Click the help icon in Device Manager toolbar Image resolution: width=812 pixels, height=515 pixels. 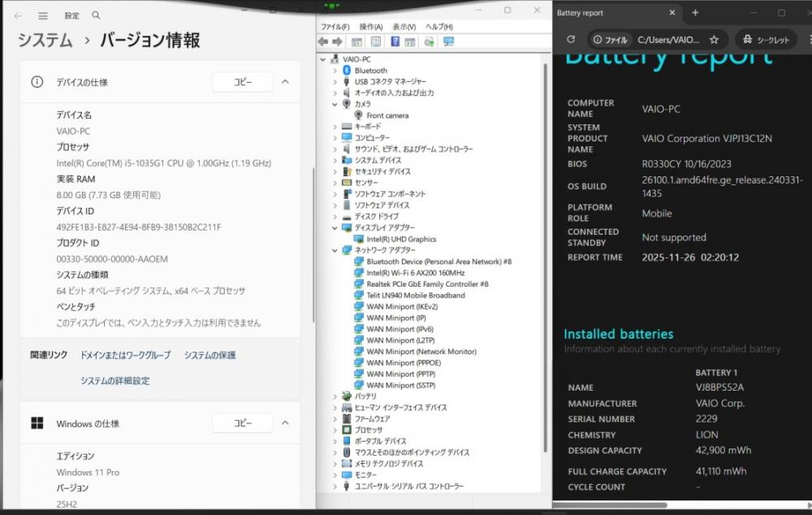coord(395,41)
